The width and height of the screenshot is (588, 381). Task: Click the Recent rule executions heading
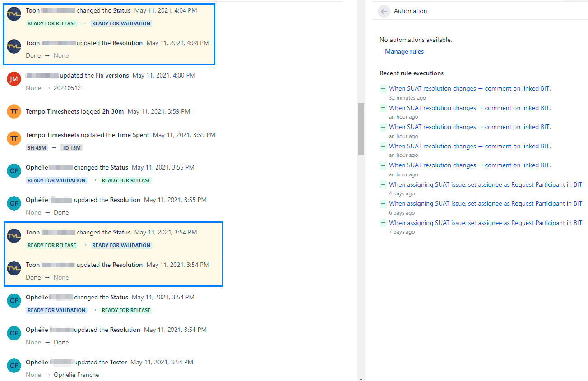pos(412,73)
